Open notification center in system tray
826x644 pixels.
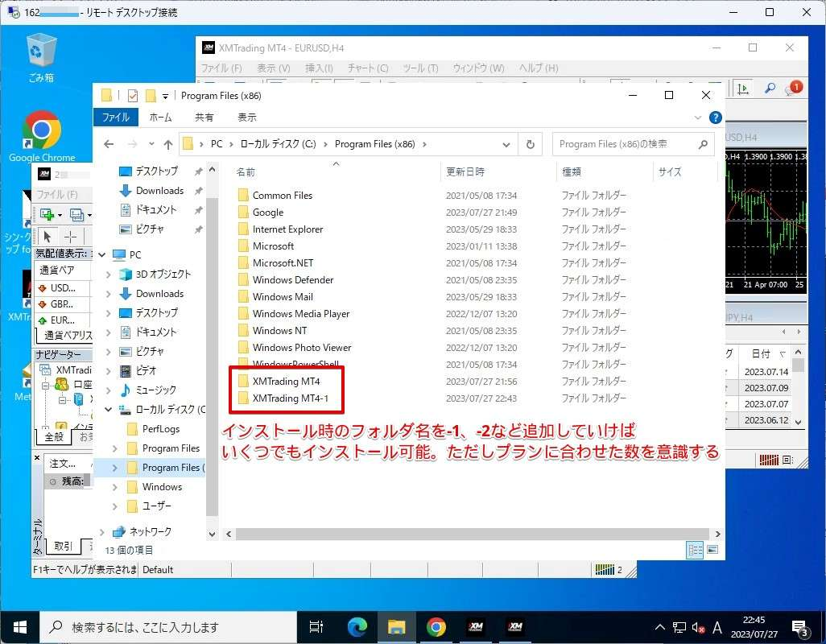pyautogui.click(x=800, y=628)
